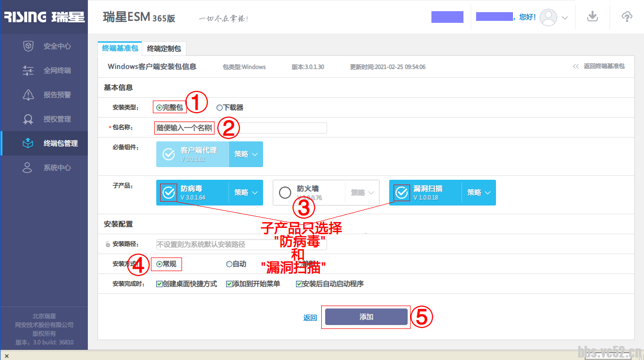The height and width of the screenshot is (360, 644).
Task: Switch to the 终端定制包 tab
Action: [164, 48]
